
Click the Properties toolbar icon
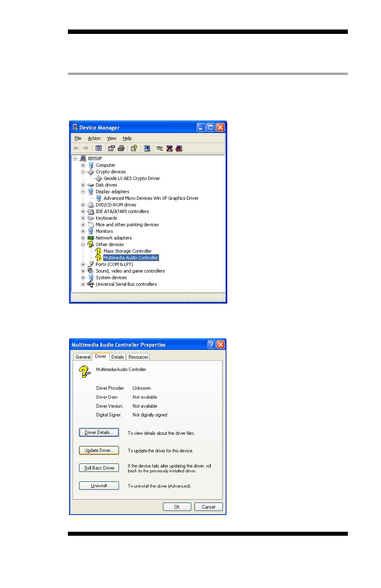111,148
